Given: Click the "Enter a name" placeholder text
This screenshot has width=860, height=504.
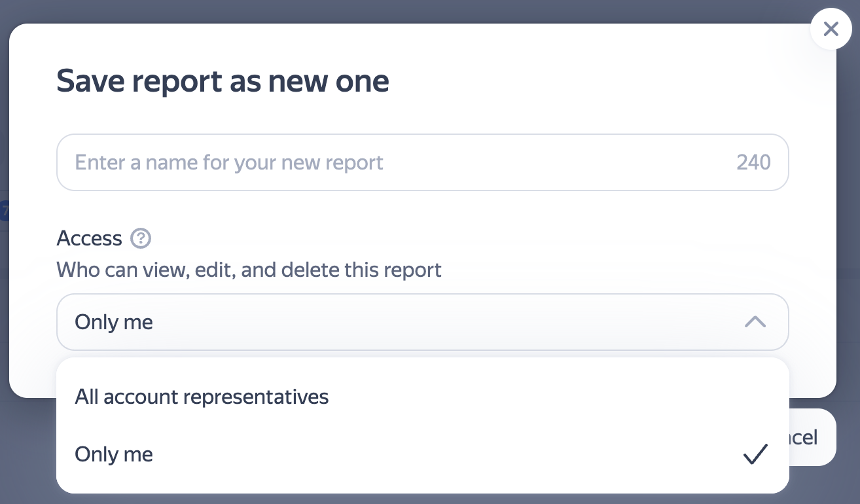Looking at the screenshot, I should click(x=229, y=162).
